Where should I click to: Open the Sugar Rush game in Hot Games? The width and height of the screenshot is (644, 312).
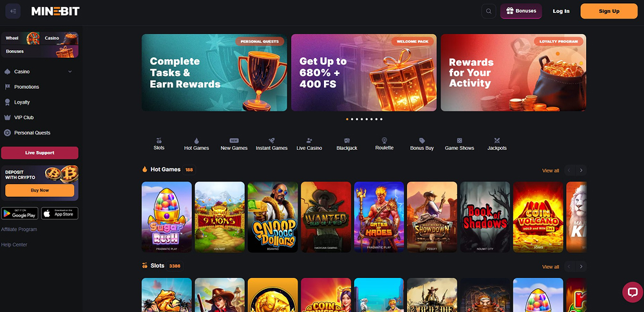pyautogui.click(x=167, y=217)
